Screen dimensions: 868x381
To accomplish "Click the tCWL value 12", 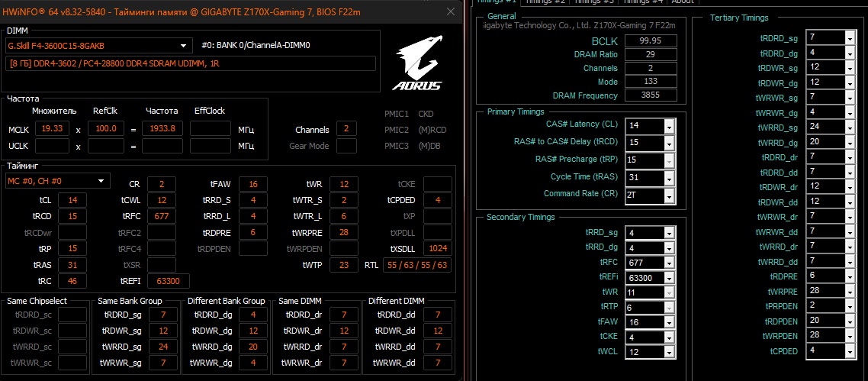I will 162,200.
